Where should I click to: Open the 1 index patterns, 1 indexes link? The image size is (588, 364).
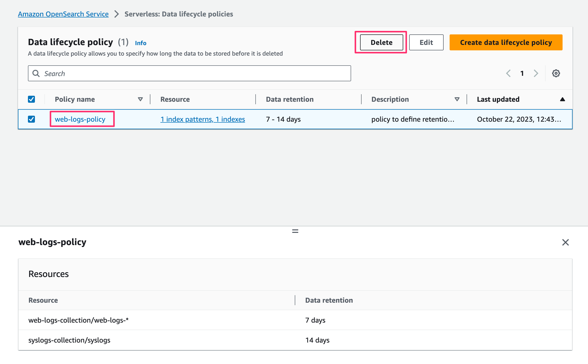click(x=202, y=119)
